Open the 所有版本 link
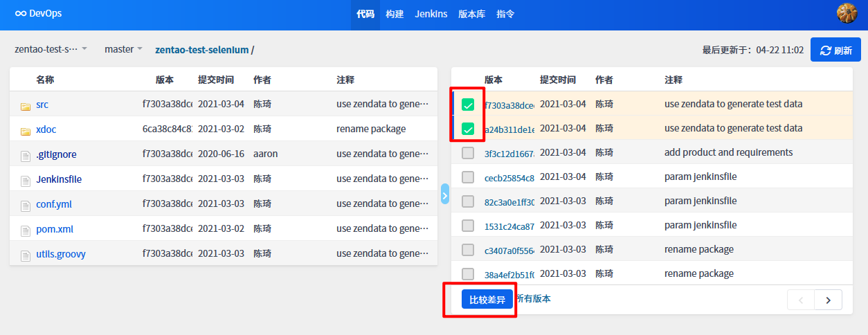Image resolution: width=868 pixels, height=335 pixels. point(533,299)
